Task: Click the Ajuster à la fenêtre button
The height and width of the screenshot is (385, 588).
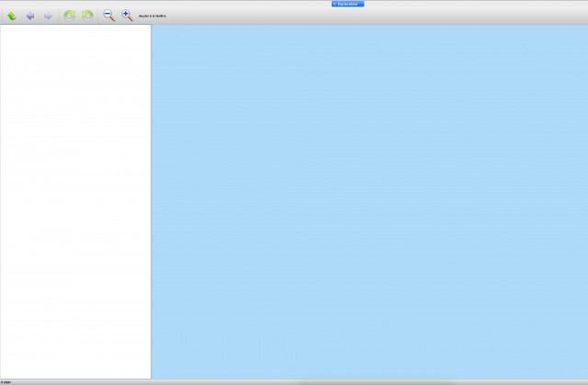Action: [153, 17]
